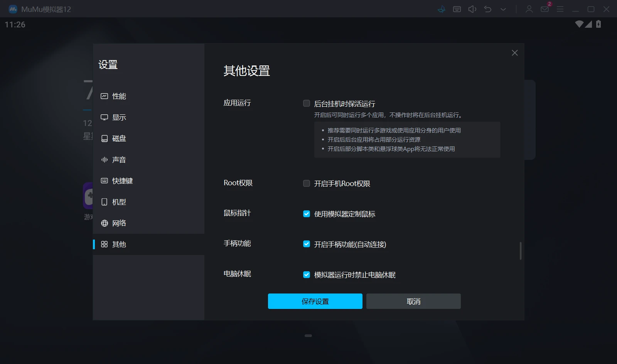Click the 保存设置 save settings button
Screen dimensions: 617x364
pyautogui.click(x=315, y=301)
